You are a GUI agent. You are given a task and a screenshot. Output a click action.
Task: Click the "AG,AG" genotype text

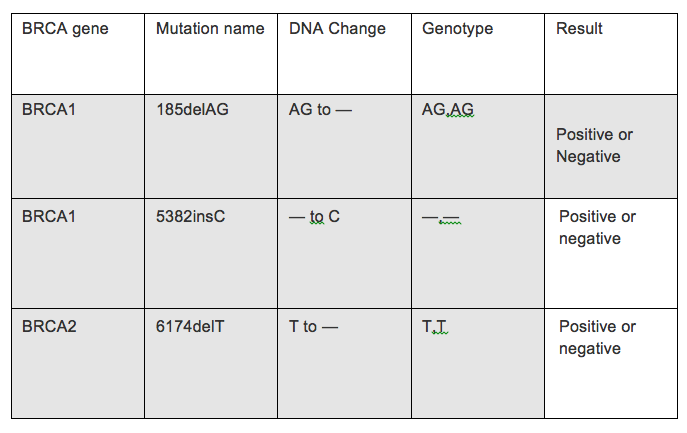(447, 110)
